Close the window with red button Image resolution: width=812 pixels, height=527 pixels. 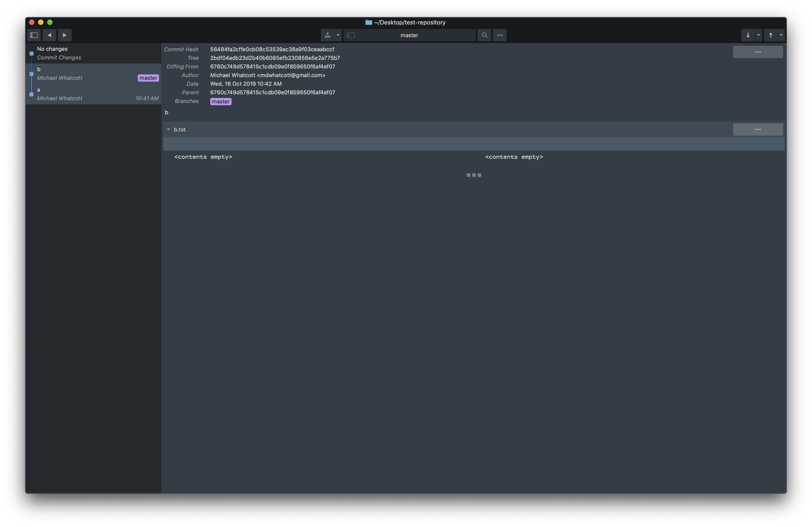point(32,22)
